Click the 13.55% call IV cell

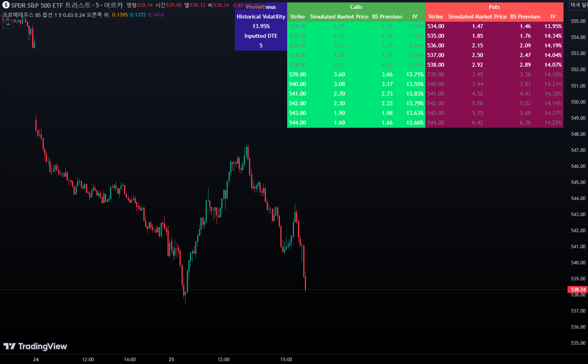point(415,84)
